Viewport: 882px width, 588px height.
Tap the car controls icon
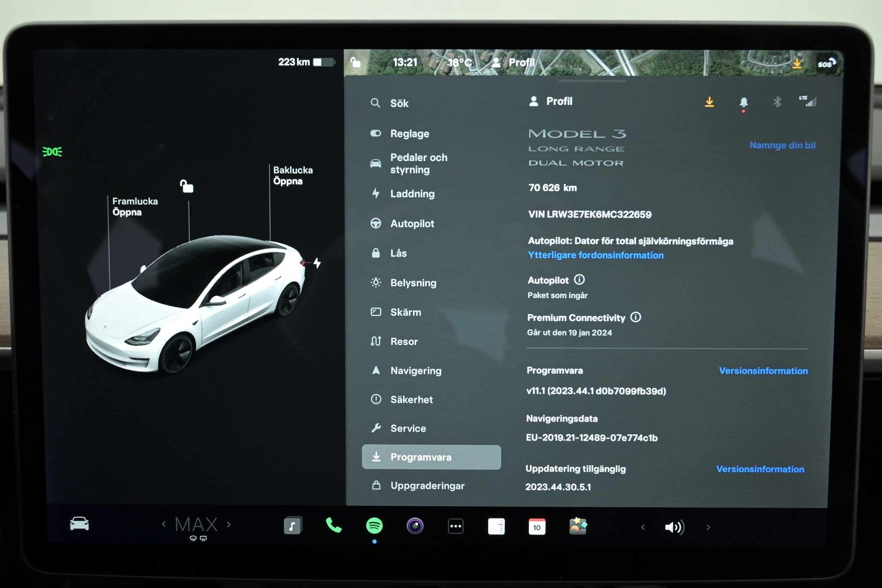pos(79,524)
